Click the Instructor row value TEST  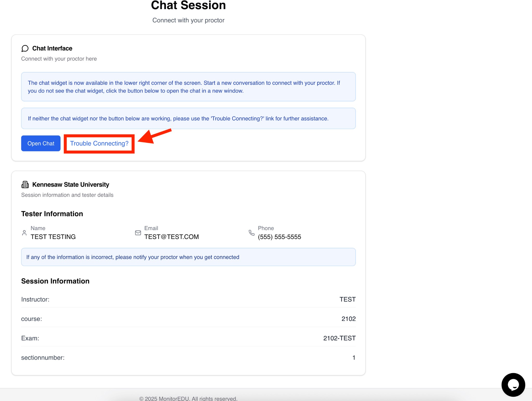[347, 300]
